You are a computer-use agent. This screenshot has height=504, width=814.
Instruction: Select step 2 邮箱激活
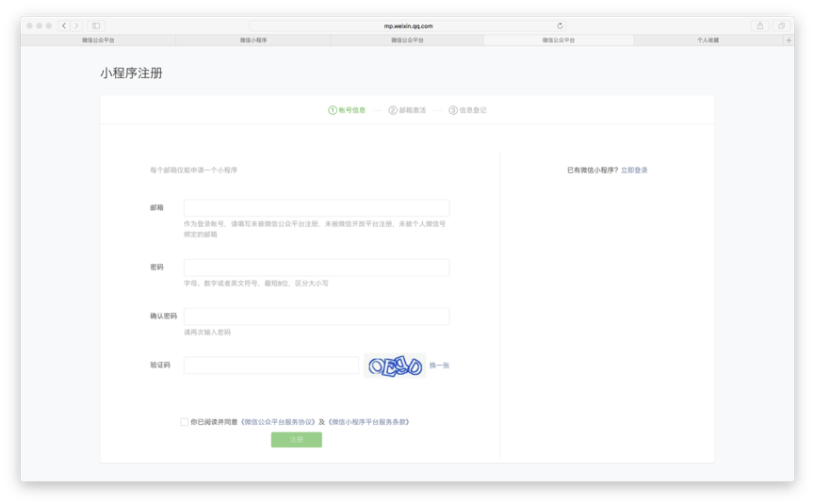[x=407, y=110]
